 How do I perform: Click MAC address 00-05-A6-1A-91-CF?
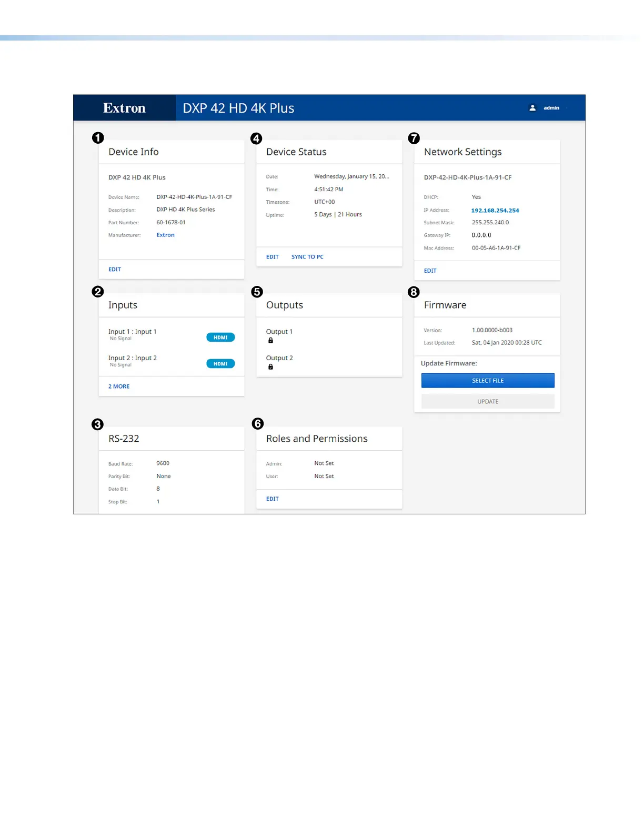pyautogui.click(x=496, y=248)
